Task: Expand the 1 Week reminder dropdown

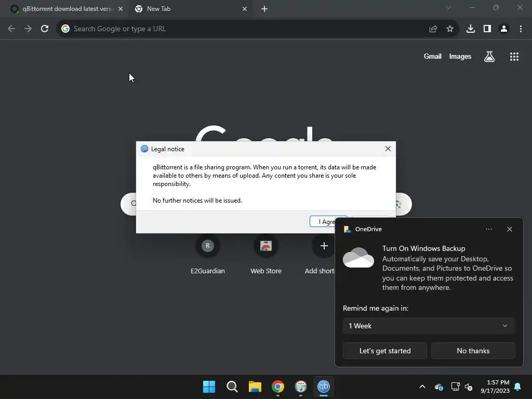Action: [x=429, y=326]
